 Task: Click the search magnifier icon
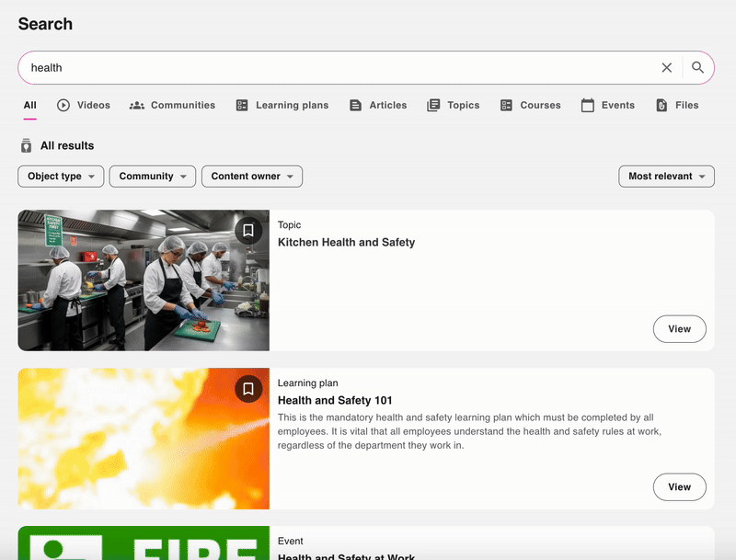[x=698, y=67]
